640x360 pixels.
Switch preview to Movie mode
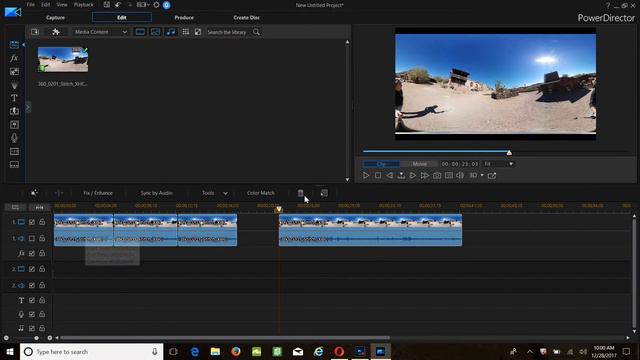[x=420, y=164]
